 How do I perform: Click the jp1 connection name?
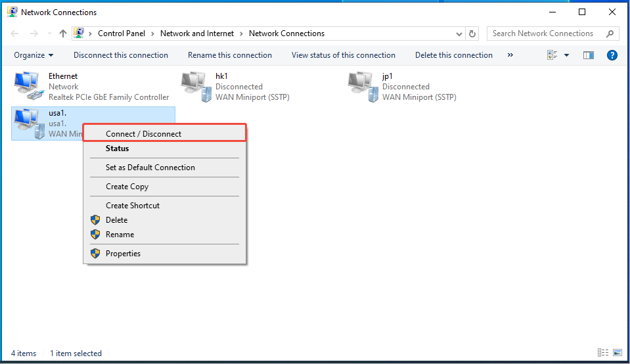pyautogui.click(x=388, y=76)
